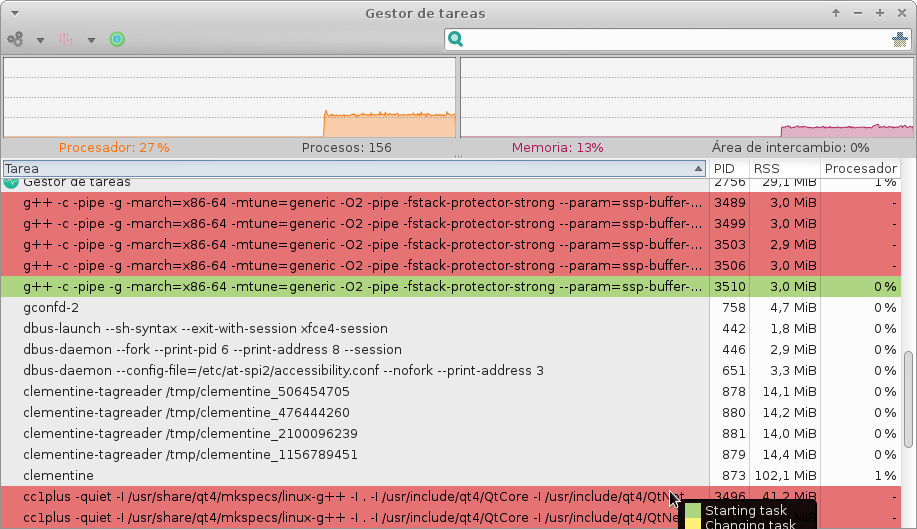The height and width of the screenshot is (529, 917).
Task: Sort the list by the Tarea column header
Action: click(354, 168)
